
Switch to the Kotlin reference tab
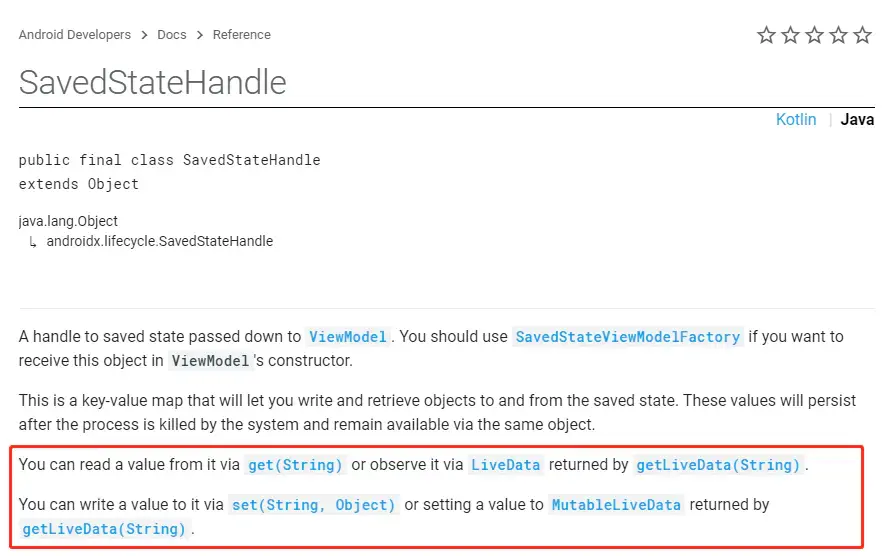[796, 119]
